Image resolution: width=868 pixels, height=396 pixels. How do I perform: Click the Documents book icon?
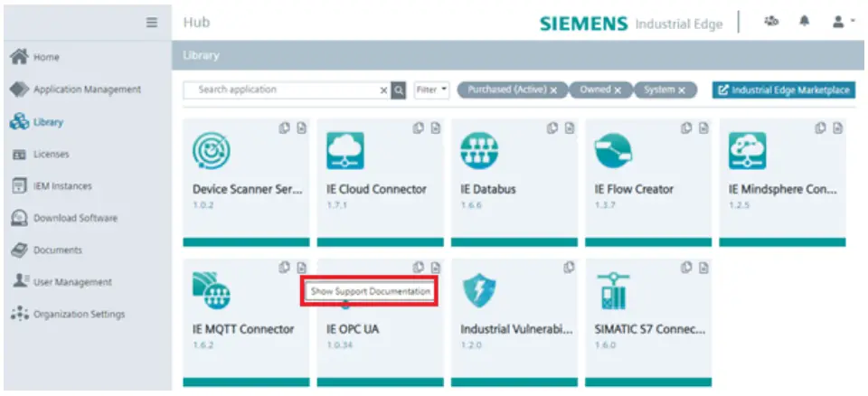(x=19, y=250)
